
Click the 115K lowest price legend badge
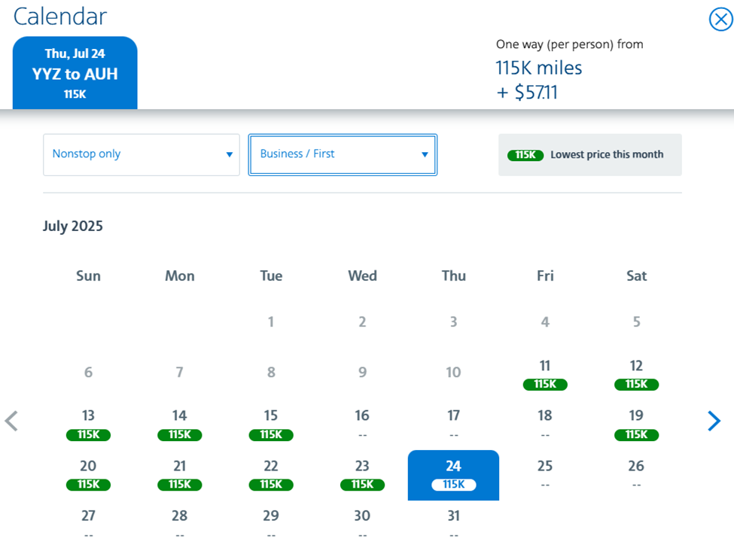click(x=525, y=155)
